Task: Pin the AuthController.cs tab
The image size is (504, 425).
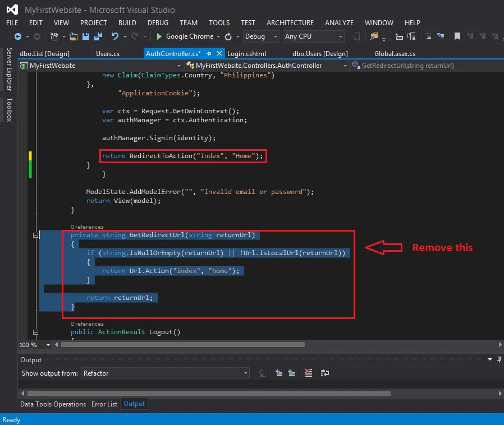Action: point(209,54)
